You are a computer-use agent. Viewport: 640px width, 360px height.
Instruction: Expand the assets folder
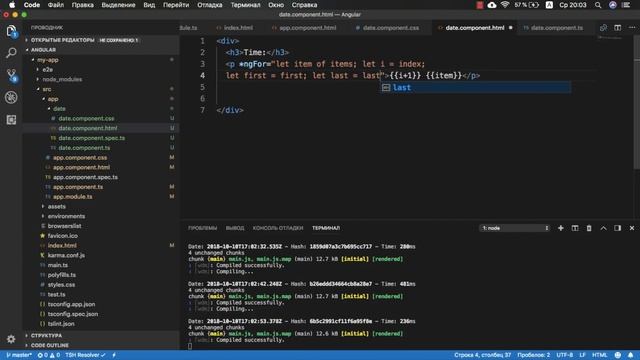coord(56,207)
